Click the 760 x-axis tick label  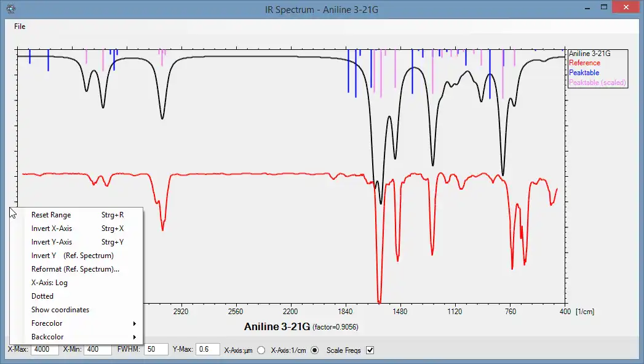(x=511, y=312)
